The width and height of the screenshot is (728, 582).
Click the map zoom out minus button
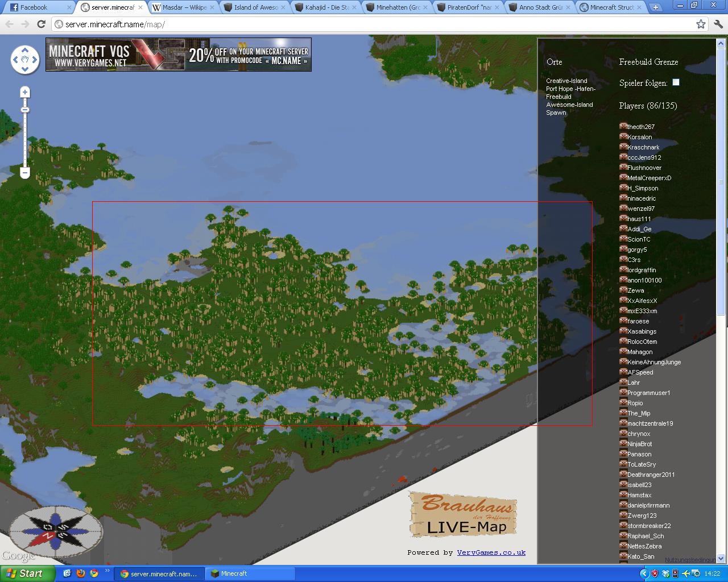point(25,172)
